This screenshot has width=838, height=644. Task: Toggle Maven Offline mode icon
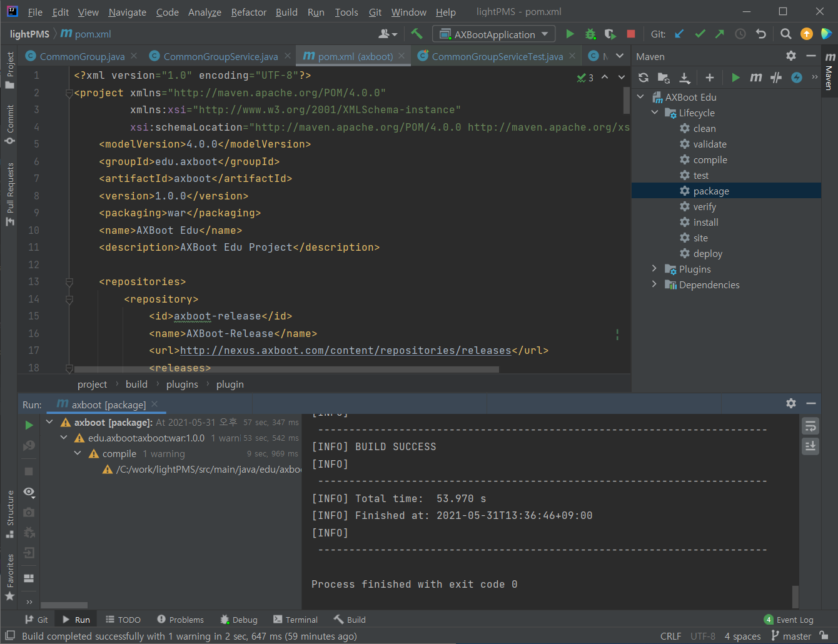click(x=776, y=78)
